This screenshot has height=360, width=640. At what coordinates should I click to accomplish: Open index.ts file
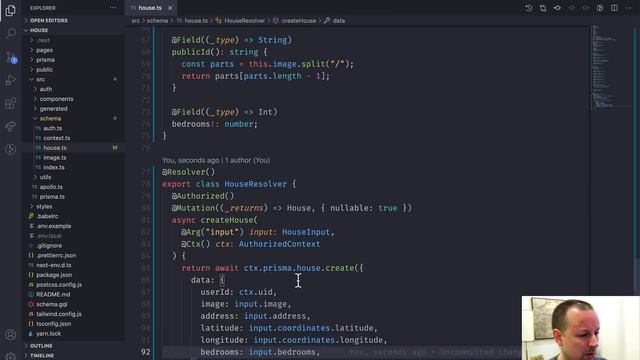pos(73,167)
